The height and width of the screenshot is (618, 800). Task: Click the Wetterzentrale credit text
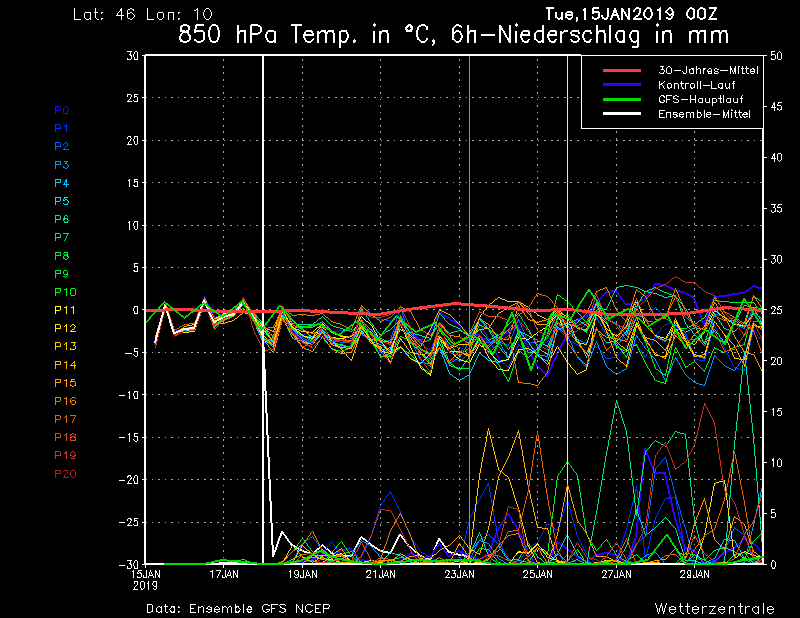714,609
